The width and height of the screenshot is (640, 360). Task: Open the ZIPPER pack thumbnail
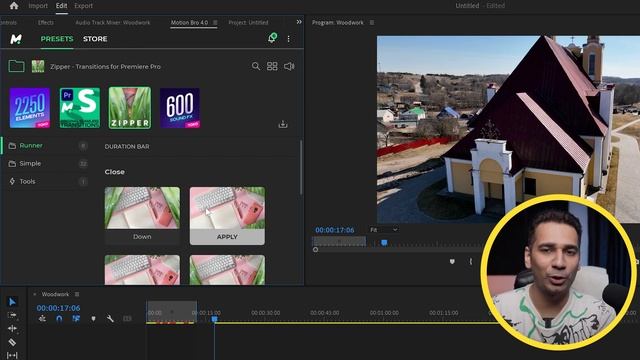pyautogui.click(x=130, y=108)
